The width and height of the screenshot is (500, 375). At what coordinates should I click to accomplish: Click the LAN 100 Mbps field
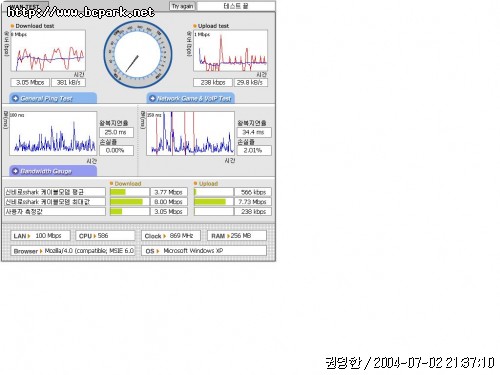40,236
